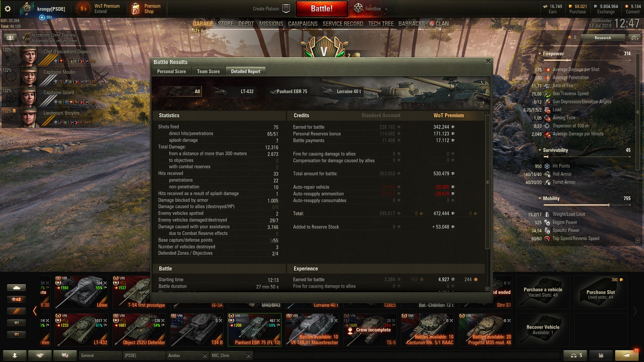Open the platoon shield icon
The height and width of the screenshot is (362, 644).
point(286,9)
